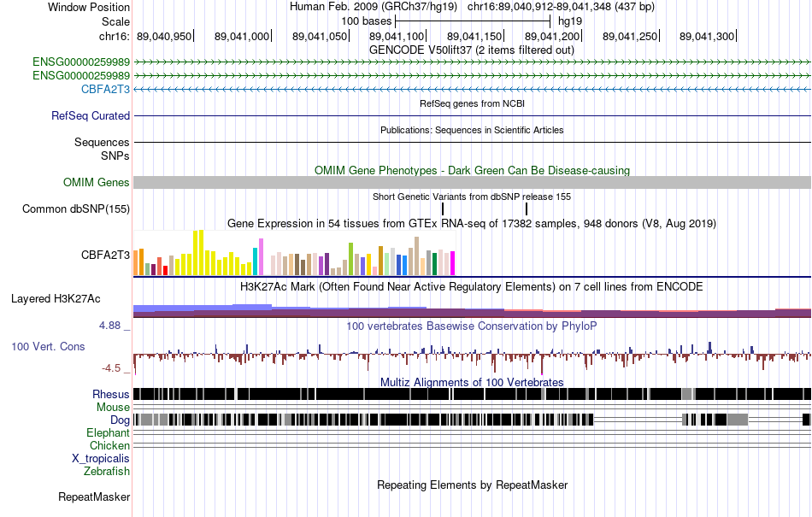Open Repeating Elements by RepeatMasker title
812x517 pixels.
[472, 485]
